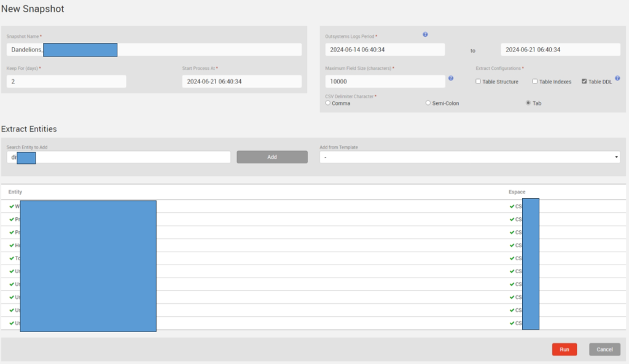Click green checkmark on entity starting with W
Image resolution: width=629 pixels, height=364 pixels.
tap(12, 206)
